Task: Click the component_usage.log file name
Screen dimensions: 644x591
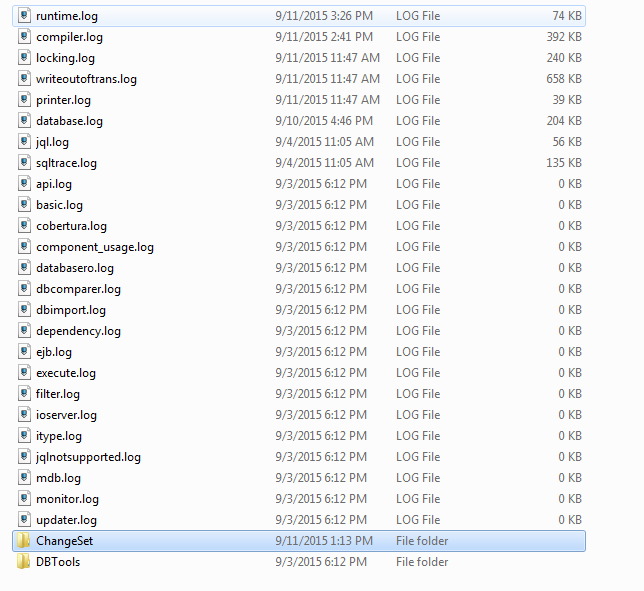Action: click(95, 247)
